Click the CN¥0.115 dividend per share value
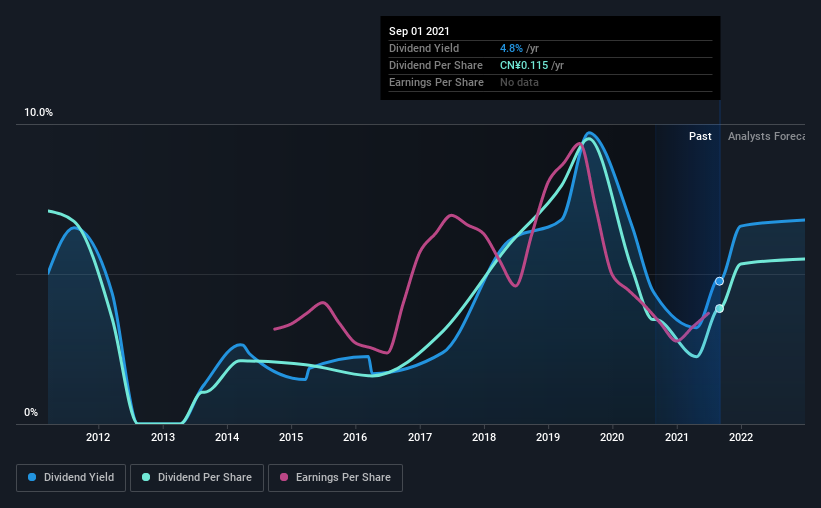This screenshot has height=508, width=821. click(x=524, y=65)
